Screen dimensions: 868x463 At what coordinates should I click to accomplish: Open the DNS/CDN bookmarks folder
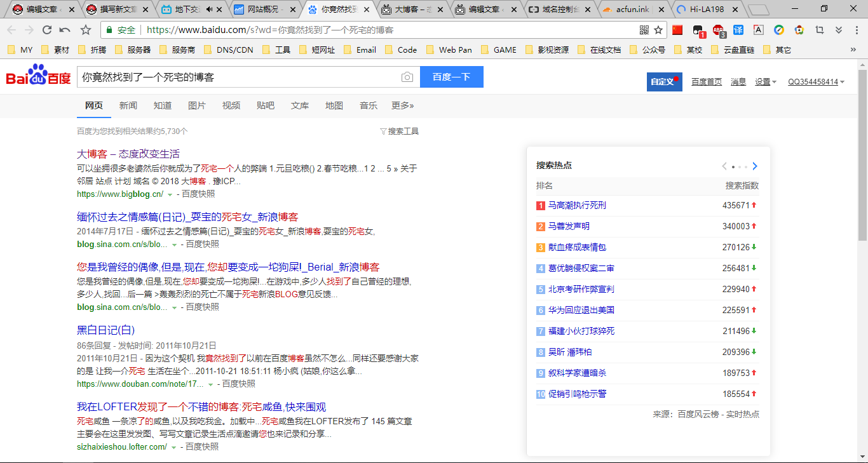(x=228, y=50)
